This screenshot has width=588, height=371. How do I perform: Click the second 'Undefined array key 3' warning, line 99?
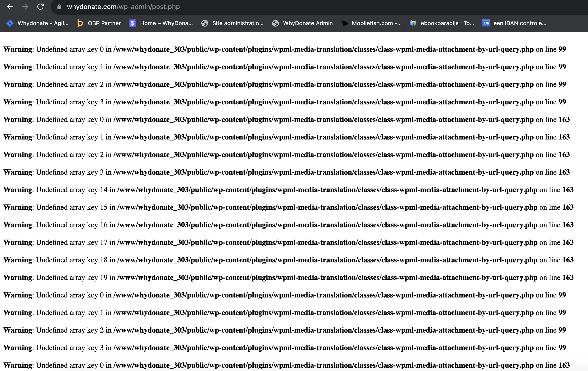pyautogui.click(x=285, y=348)
